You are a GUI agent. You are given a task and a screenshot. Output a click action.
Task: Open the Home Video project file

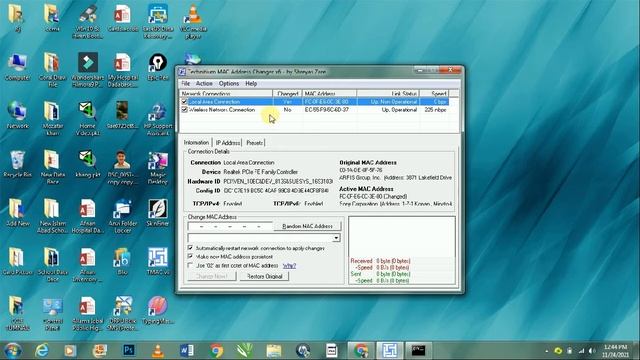[88, 118]
